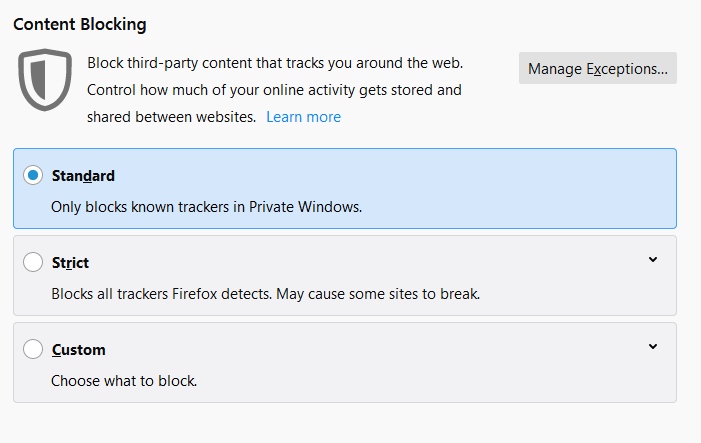Click the bold Standard label
The width and height of the screenshot is (701, 443).
click(83, 176)
